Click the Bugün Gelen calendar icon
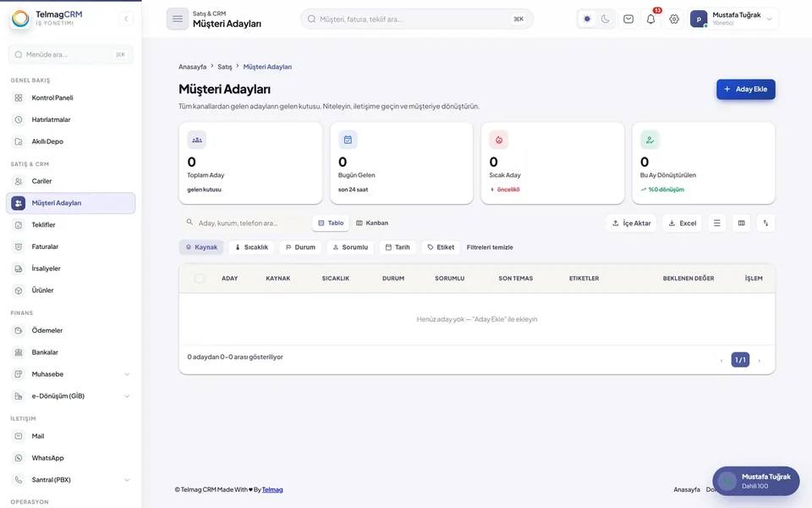Viewport: 812px width, 508px height. click(348, 140)
